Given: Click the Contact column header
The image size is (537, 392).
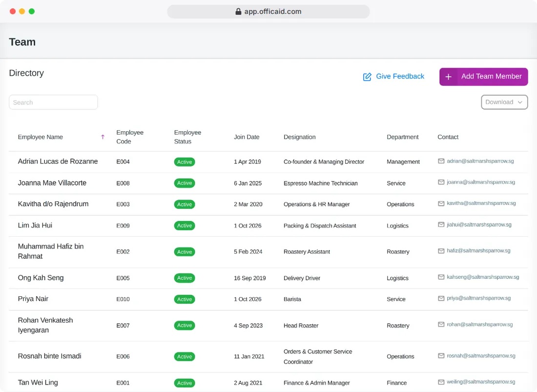Looking at the screenshot, I should pyautogui.click(x=448, y=137).
